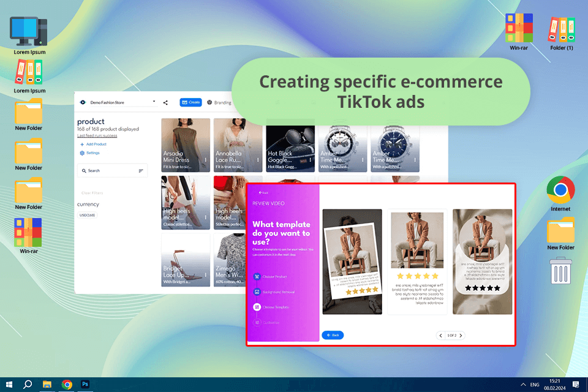
Task: Click the ENG language indicator
Action: [535, 385]
